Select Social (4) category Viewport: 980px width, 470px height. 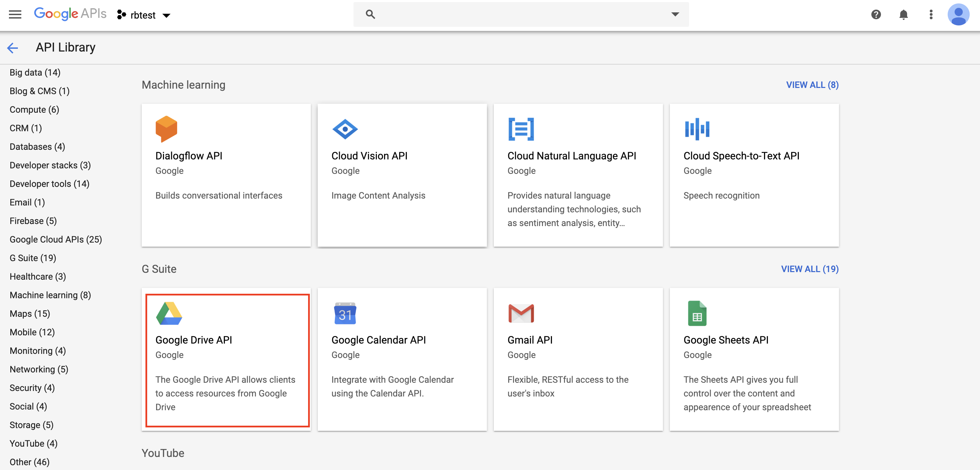(x=28, y=406)
